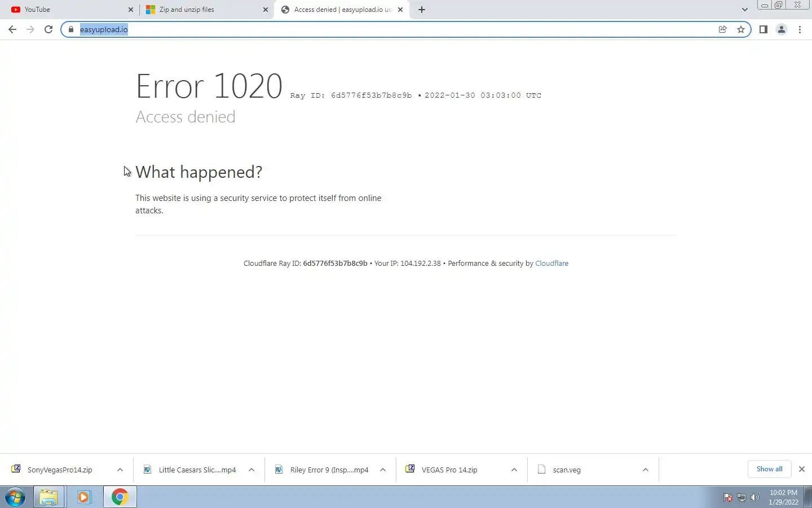Expand options for SonyVegasPro14.zip download
Viewport: 812px width, 508px height.
120,470
